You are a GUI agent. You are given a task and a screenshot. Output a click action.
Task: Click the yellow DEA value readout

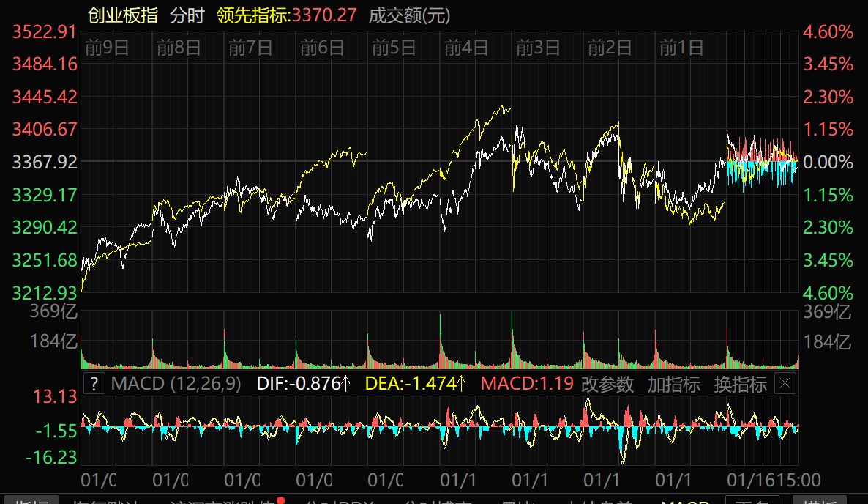(415, 384)
